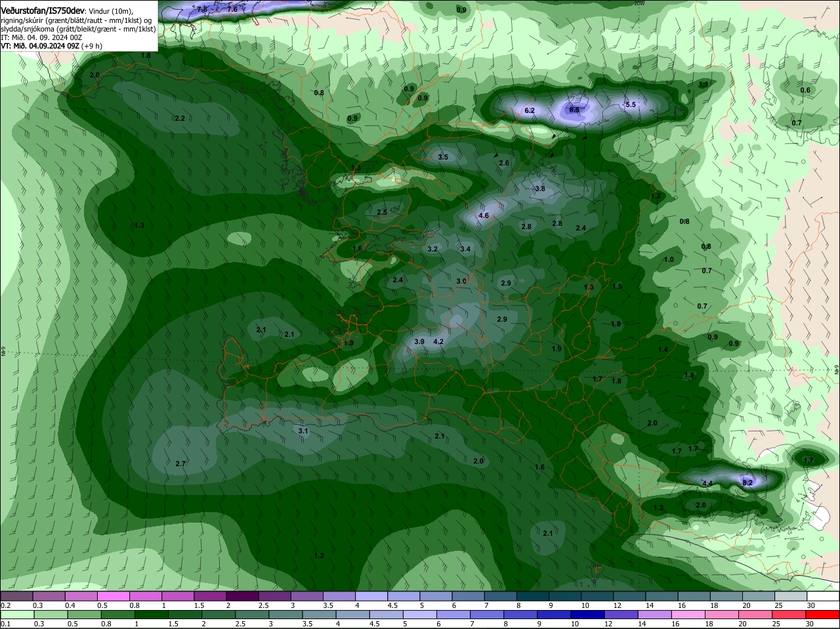Viewport: 840px width, 629px height.
Task: Click the 2.7 precipitation value
Action: [x=180, y=464]
